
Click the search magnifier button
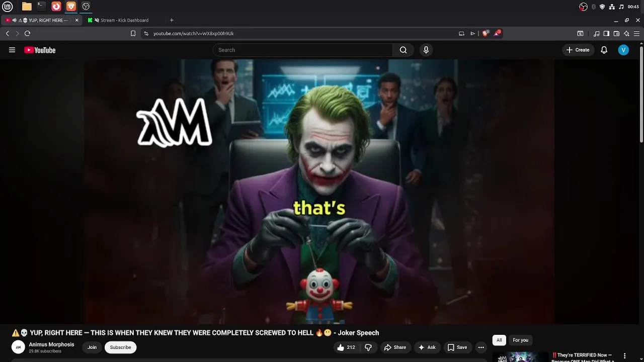403,50
